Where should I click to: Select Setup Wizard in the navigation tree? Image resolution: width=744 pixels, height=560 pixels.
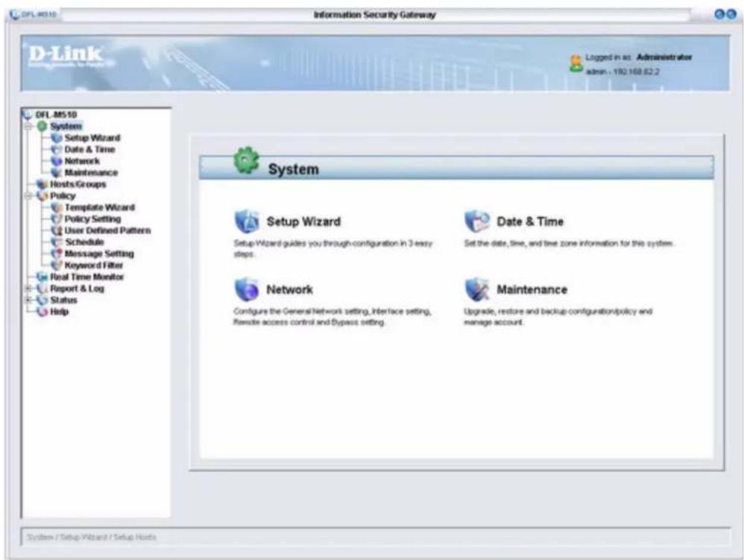pos(92,138)
